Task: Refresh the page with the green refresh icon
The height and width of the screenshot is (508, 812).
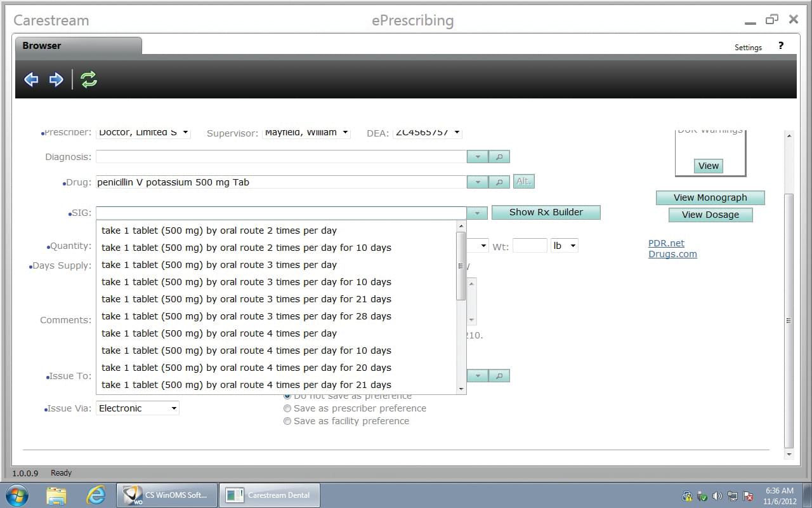Action: pyautogui.click(x=89, y=79)
